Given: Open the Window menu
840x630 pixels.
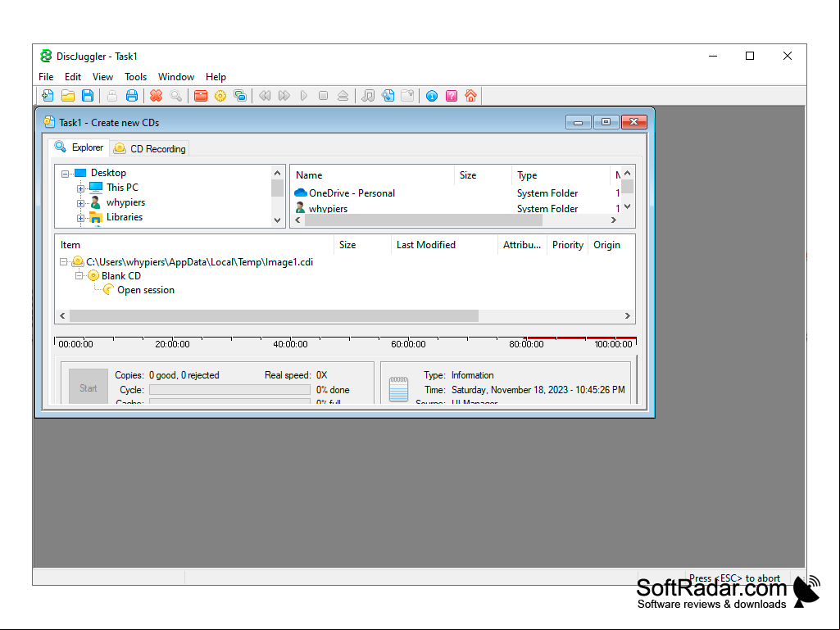Looking at the screenshot, I should click(175, 77).
